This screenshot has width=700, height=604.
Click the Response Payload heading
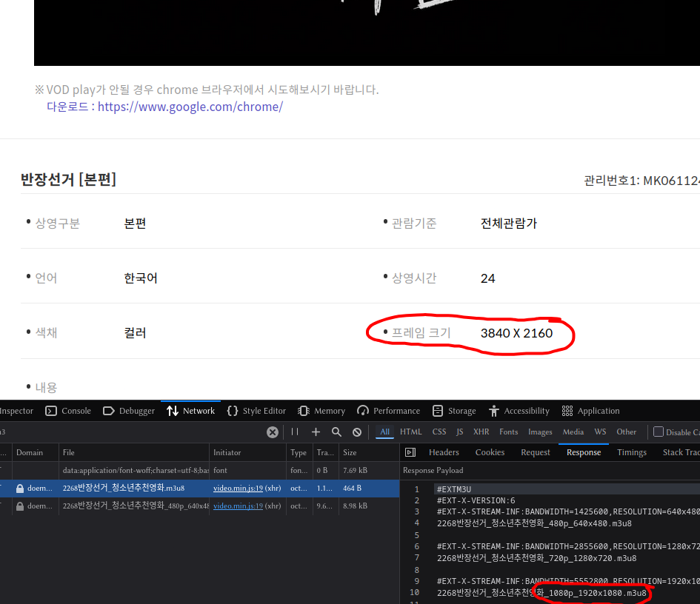pos(433,471)
